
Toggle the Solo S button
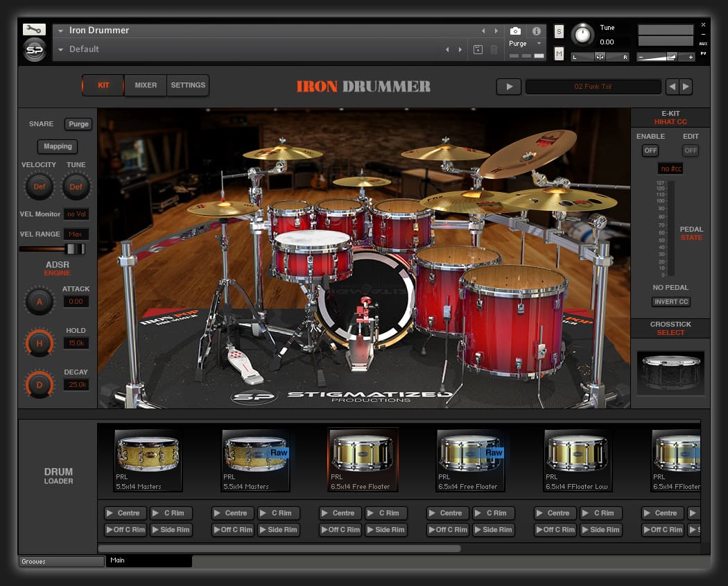coord(559,32)
